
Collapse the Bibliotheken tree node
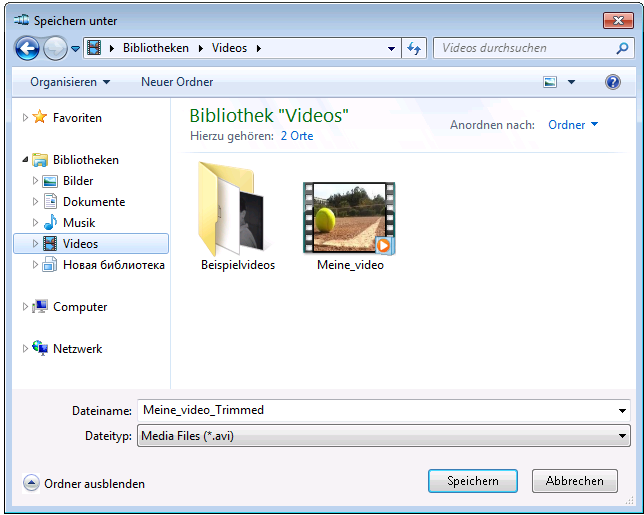pos(25,159)
